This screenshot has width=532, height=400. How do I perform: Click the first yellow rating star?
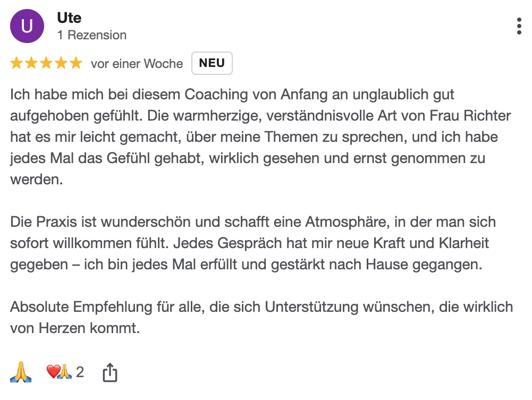pyautogui.click(x=16, y=64)
